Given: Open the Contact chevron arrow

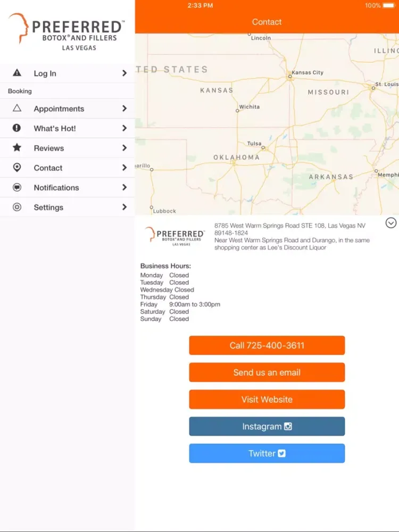Looking at the screenshot, I should point(124,167).
